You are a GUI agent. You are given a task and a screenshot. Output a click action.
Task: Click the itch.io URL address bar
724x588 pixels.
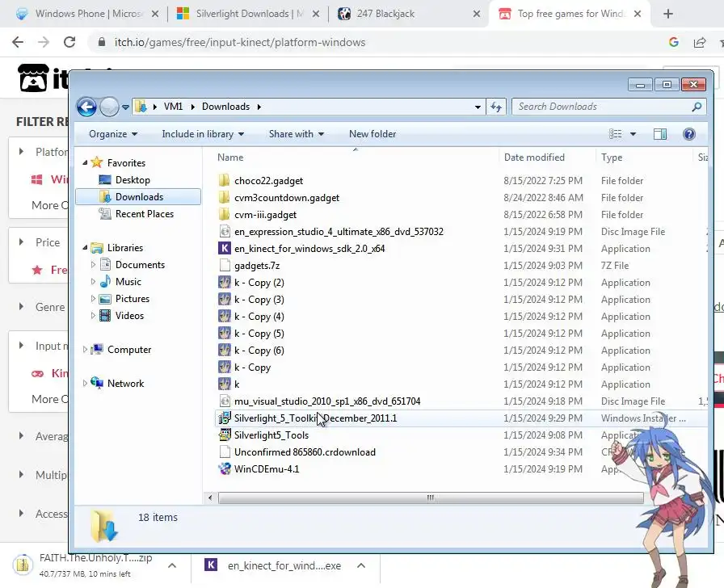point(240,43)
